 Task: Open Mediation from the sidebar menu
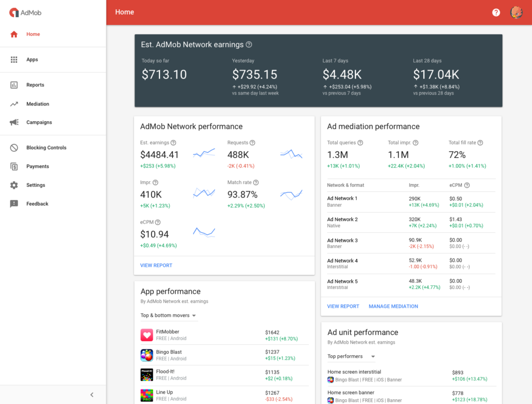(38, 104)
